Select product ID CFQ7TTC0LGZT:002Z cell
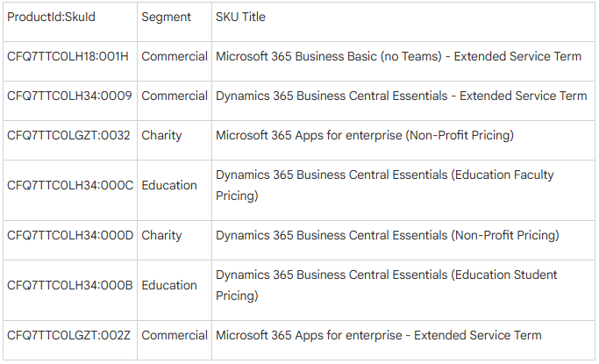Image resolution: width=599 pixels, height=364 pixels. (x=68, y=335)
